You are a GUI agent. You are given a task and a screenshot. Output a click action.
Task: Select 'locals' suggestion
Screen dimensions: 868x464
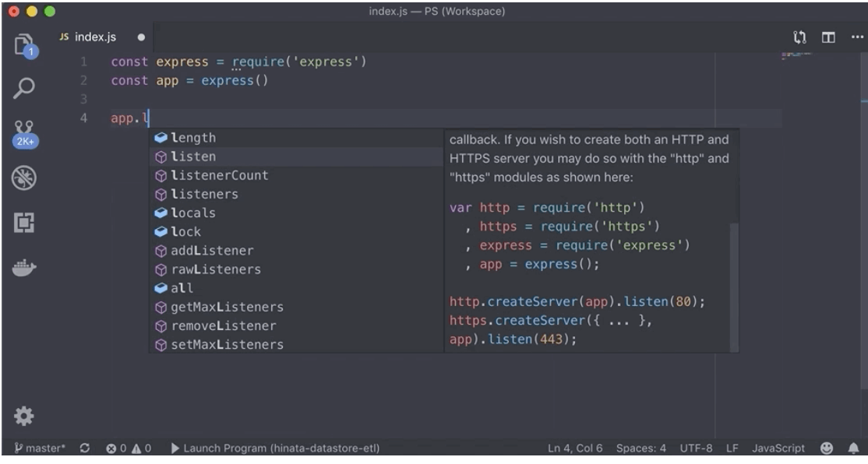[296, 213]
